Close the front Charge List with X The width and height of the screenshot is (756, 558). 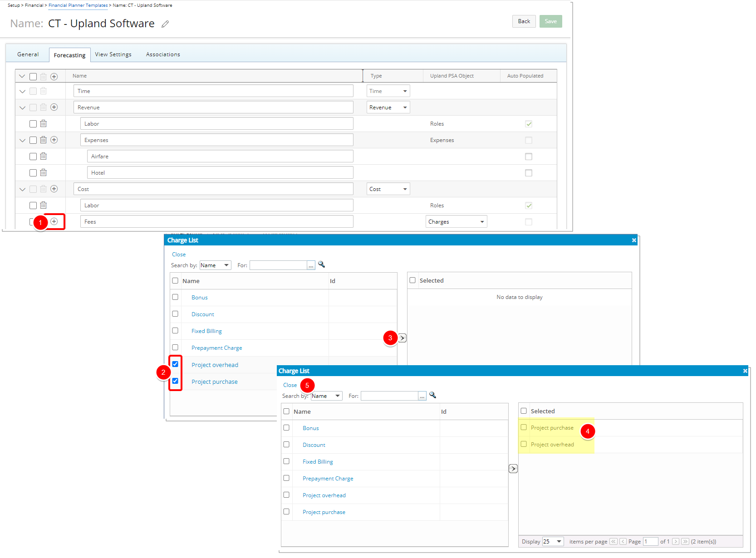coord(745,371)
